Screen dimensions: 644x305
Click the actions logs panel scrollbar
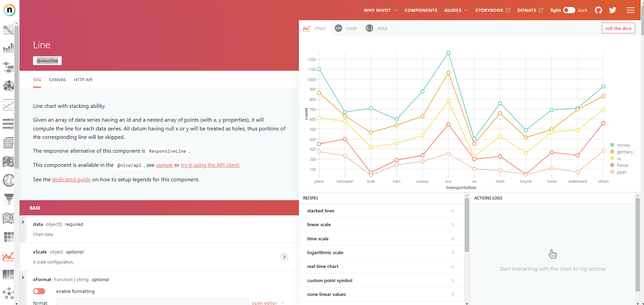(638, 245)
